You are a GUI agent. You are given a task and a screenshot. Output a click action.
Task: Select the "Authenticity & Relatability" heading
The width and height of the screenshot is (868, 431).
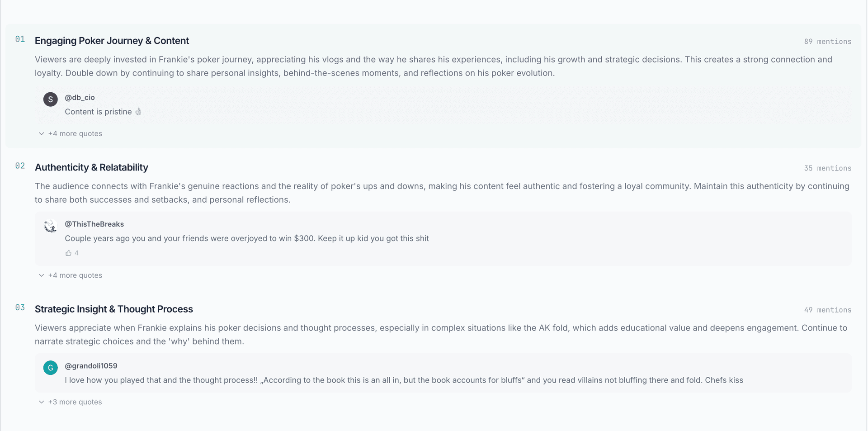91,167
